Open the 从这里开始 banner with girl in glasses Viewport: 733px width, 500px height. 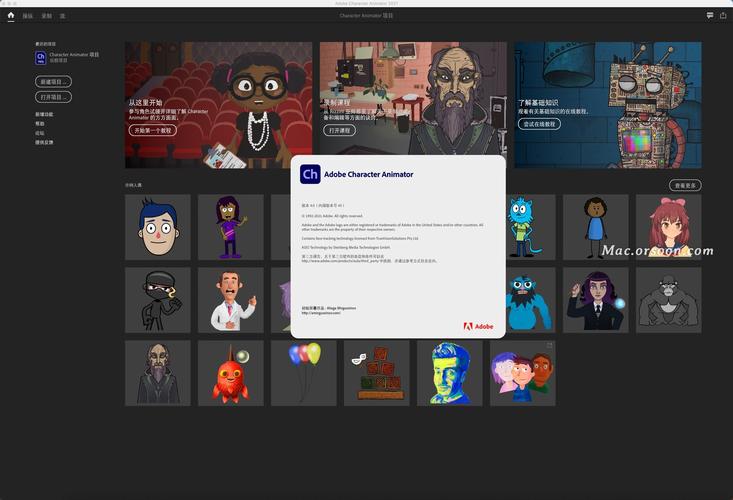pyautogui.click(x=218, y=105)
